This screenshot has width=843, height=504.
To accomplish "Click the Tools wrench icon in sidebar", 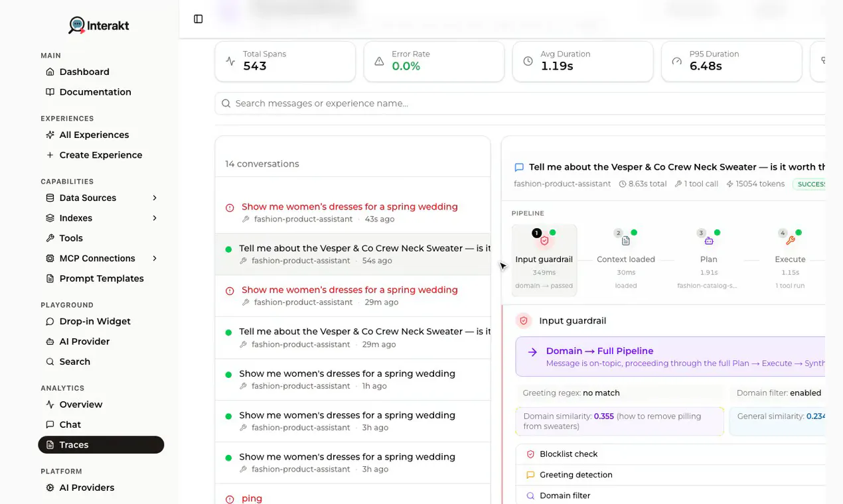I will [x=50, y=238].
